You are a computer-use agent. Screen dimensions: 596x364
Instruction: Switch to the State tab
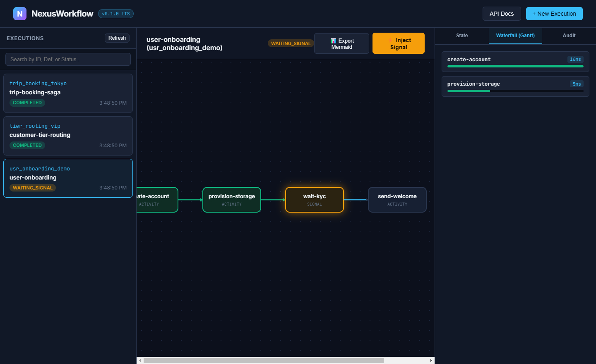pyautogui.click(x=462, y=36)
